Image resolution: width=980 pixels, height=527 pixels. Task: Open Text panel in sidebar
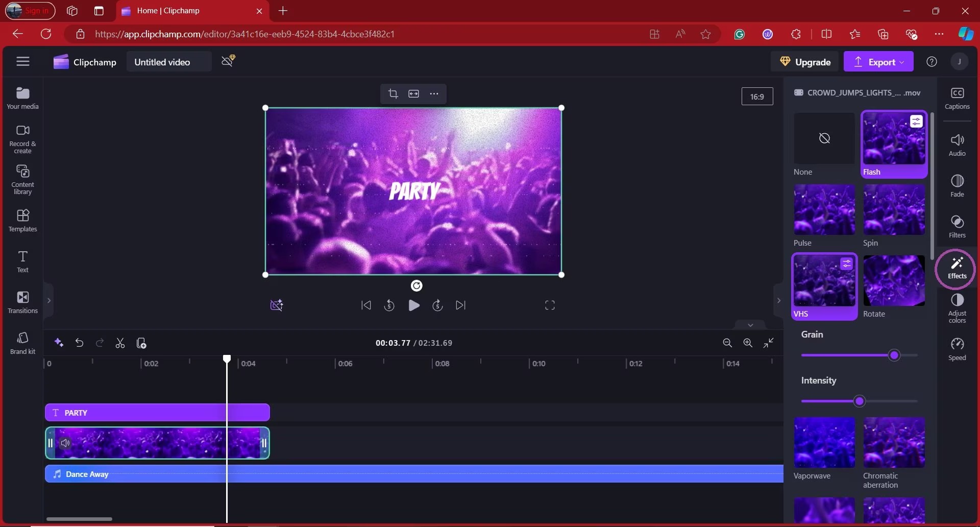pos(22,261)
